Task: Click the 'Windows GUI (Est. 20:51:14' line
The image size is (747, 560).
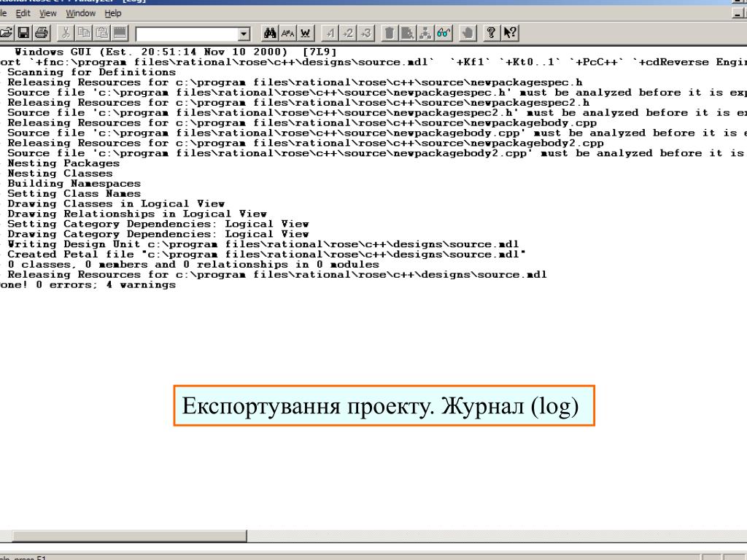Action: click(x=176, y=52)
